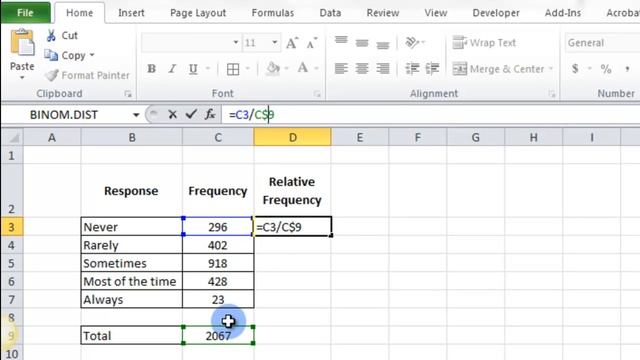Click the Copy icon

pyautogui.click(x=51, y=55)
